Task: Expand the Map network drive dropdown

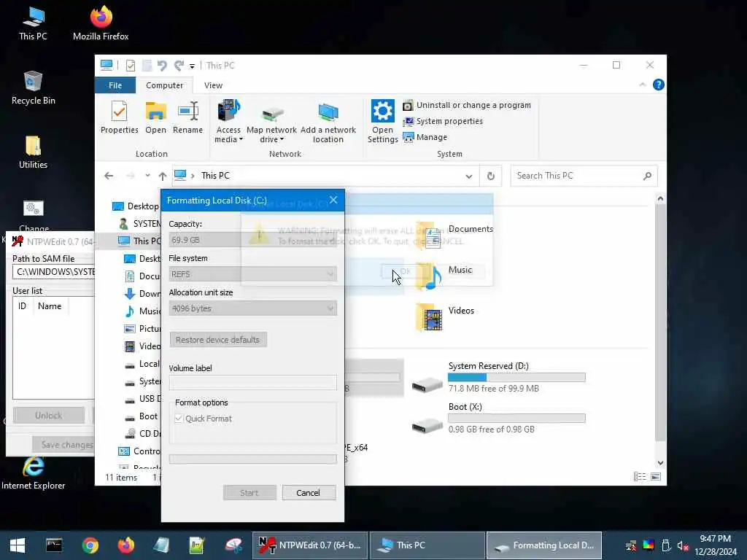Action: (x=271, y=122)
